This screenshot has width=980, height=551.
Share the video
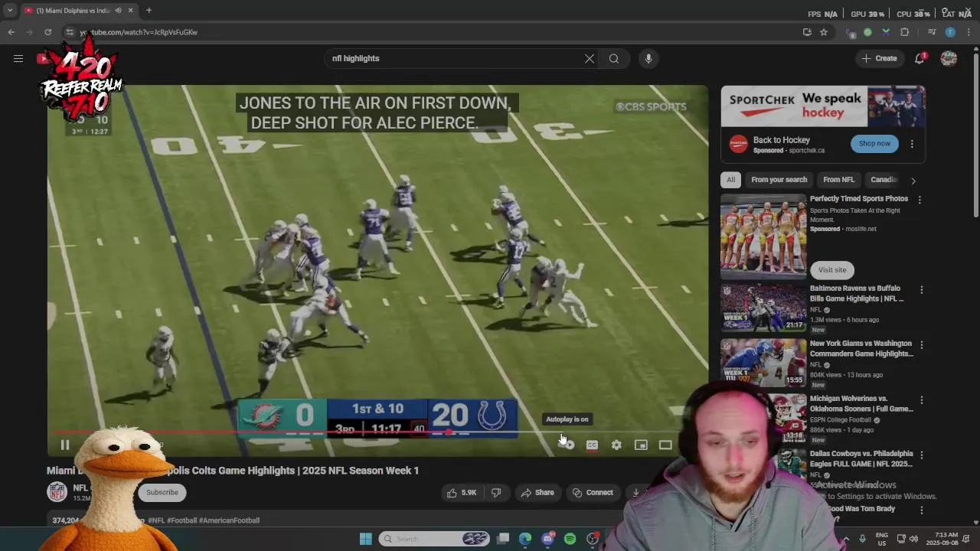tap(537, 493)
